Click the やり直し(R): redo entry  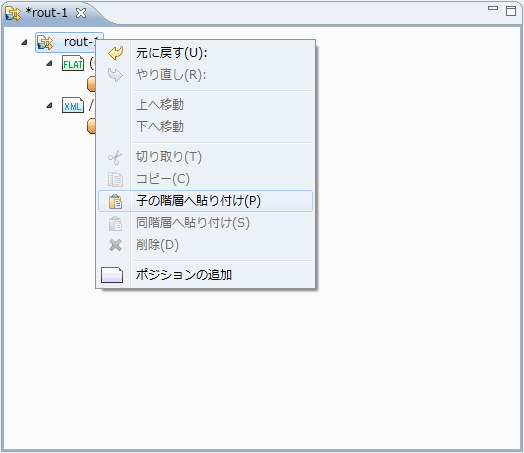tap(206, 75)
